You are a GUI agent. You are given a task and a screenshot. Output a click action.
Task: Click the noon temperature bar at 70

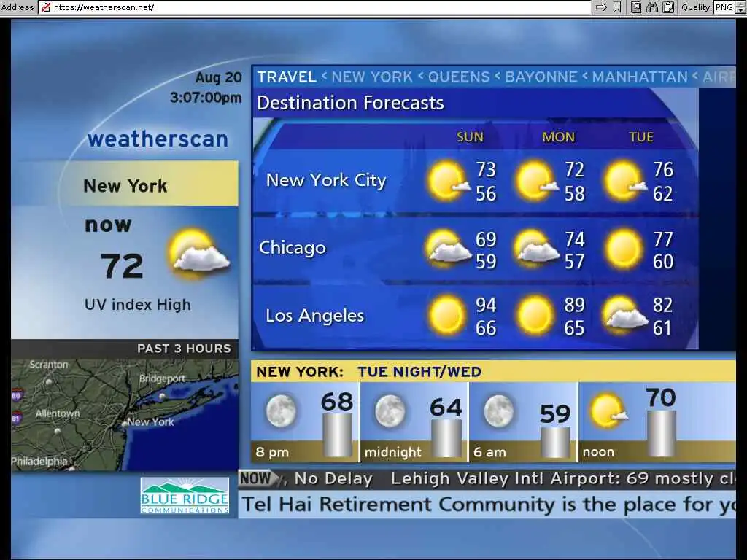[x=661, y=433]
